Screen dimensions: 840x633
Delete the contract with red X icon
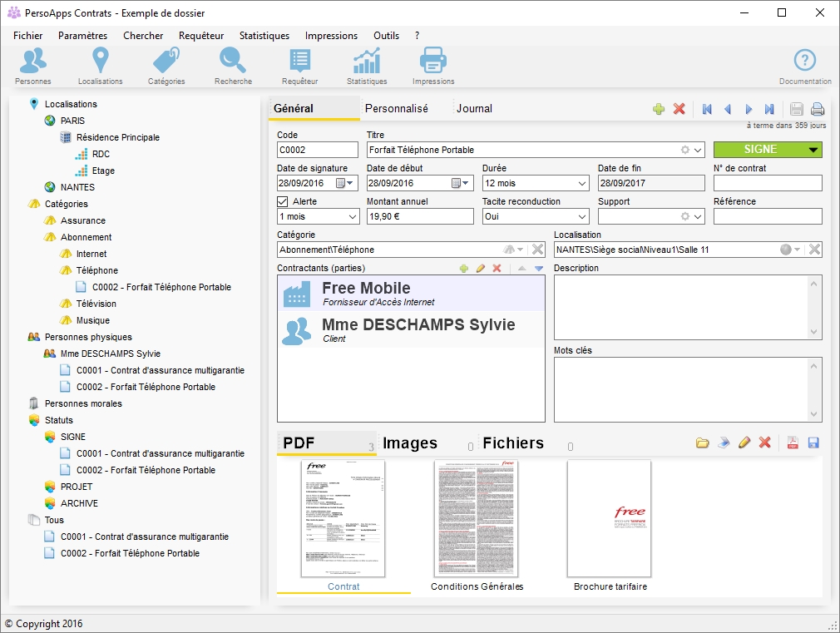[x=679, y=109]
